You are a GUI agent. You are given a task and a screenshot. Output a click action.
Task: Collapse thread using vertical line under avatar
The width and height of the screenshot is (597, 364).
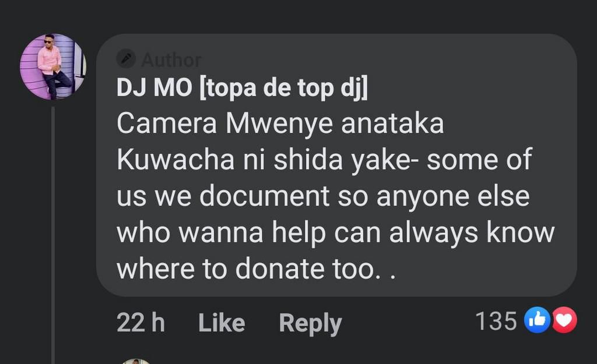[x=53, y=233]
